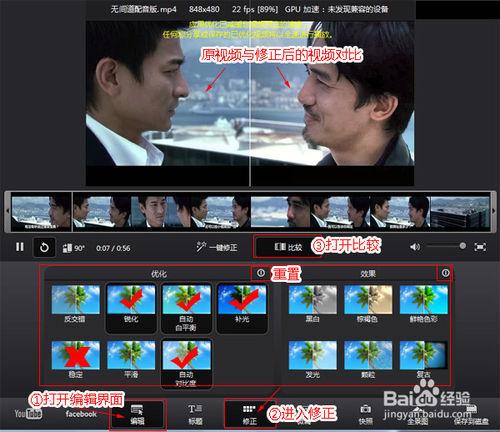Rotate the video 90° icon
Screen dimensions: 500x432
73,248
